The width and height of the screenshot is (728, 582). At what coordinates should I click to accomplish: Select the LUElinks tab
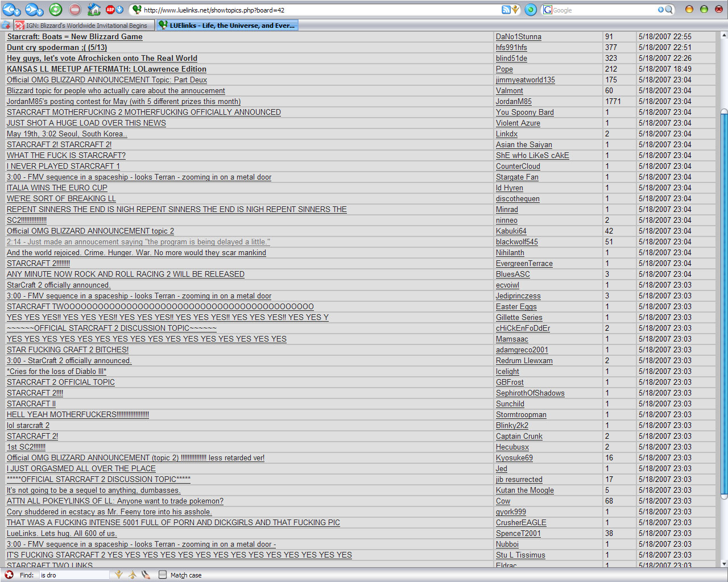click(x=227, y=25)
